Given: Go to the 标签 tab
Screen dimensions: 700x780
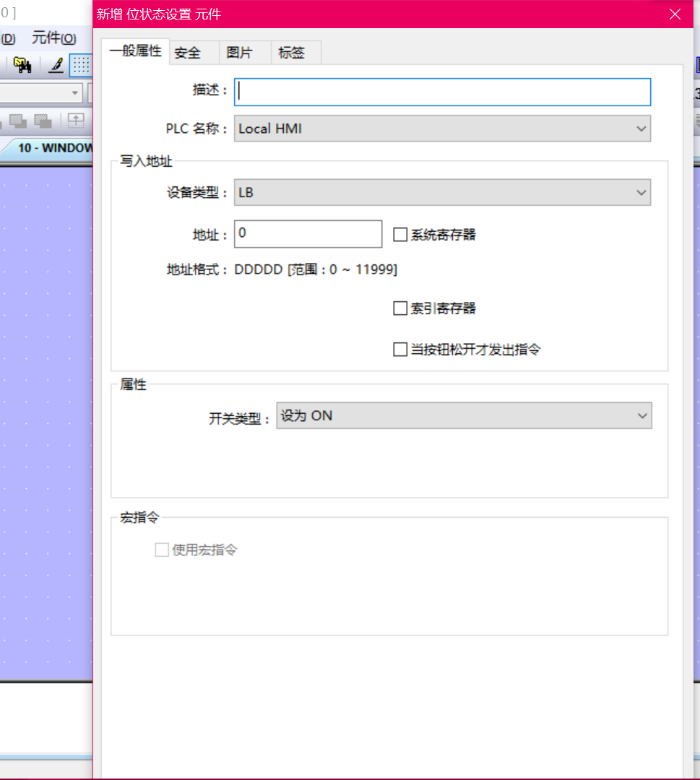Looking at the screenshot, I should coord(292,53).
